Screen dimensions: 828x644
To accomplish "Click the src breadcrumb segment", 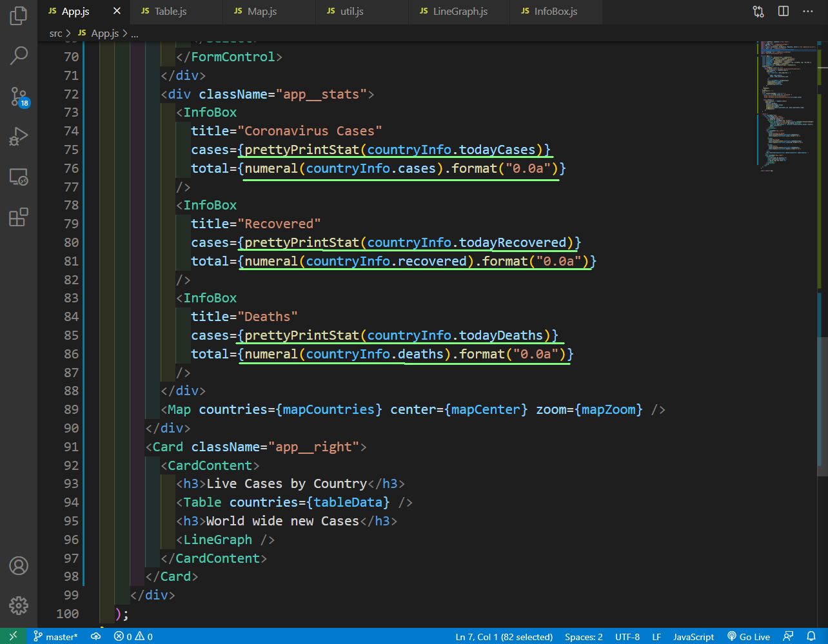I will [55, 33].
